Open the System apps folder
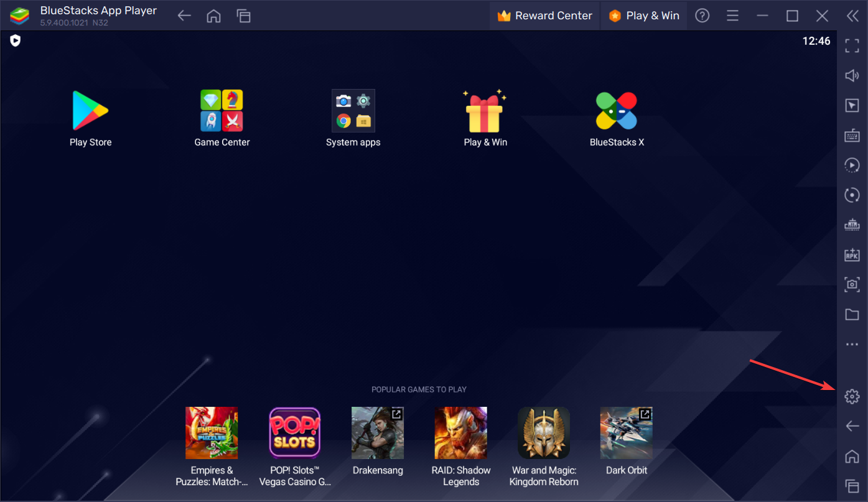Viewport: 868px width, 502px height. coord(353,111)
